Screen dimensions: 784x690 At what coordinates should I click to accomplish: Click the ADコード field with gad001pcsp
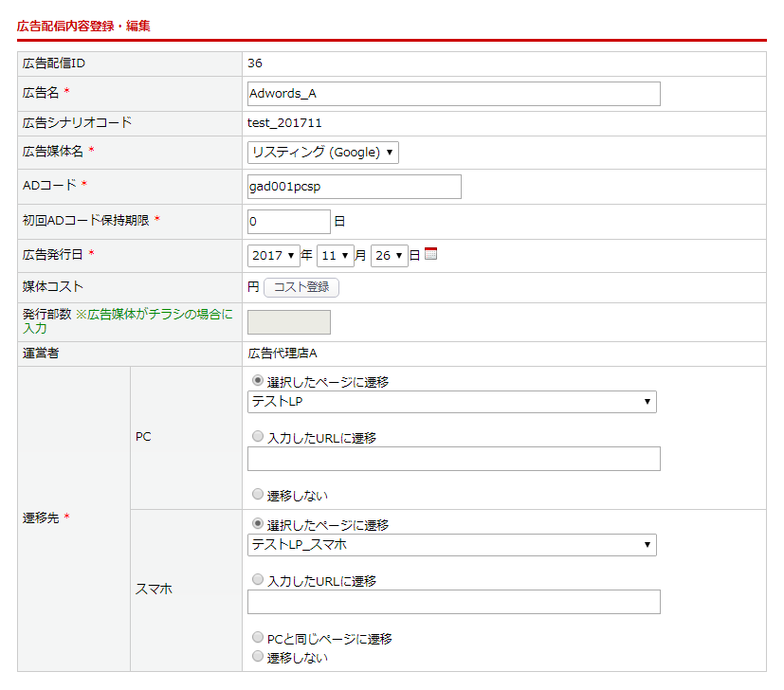point(354,187)
